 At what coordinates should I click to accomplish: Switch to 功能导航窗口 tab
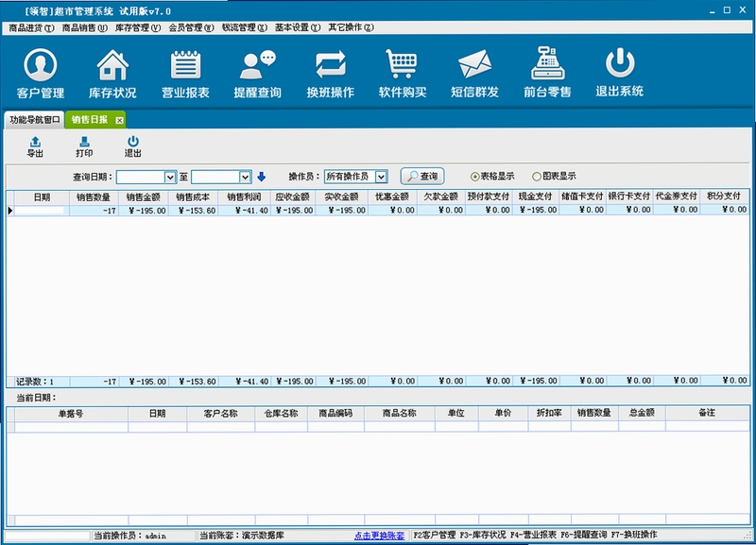pyautogui.click(x=35, y=120)
